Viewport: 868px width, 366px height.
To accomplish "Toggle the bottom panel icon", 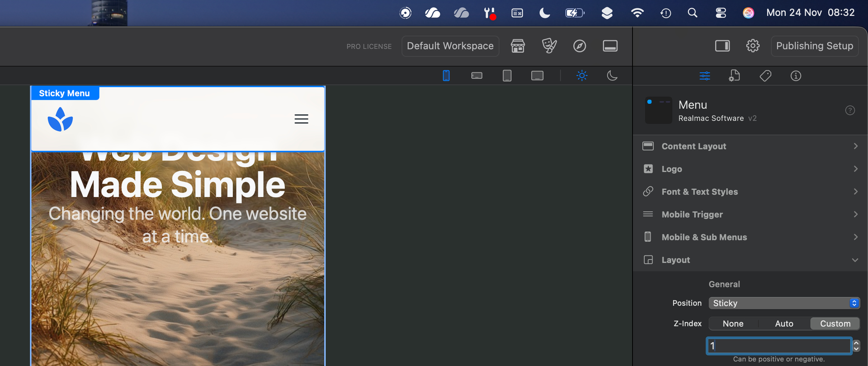I will pyautogui.click(x=610, y=46).
